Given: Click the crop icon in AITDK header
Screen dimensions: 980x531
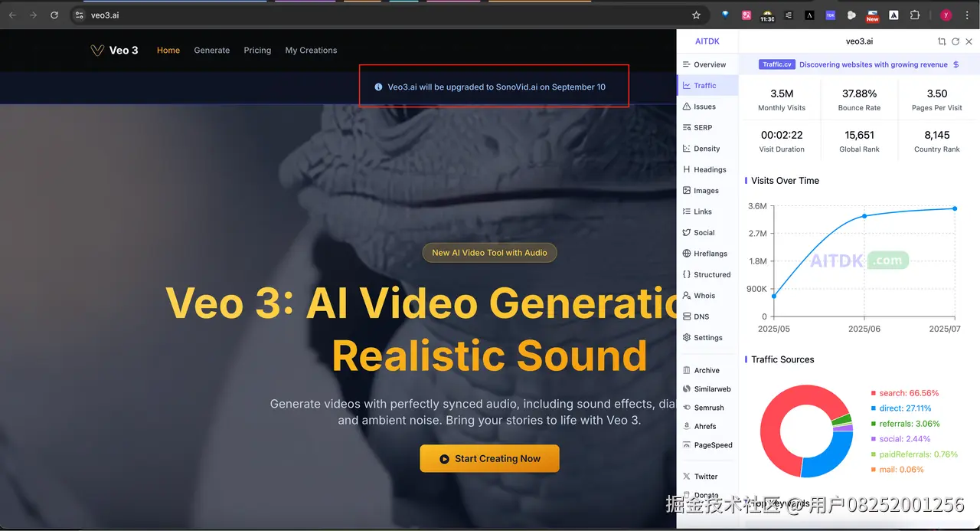Looking at the screenshot, I should pos(942,41).
